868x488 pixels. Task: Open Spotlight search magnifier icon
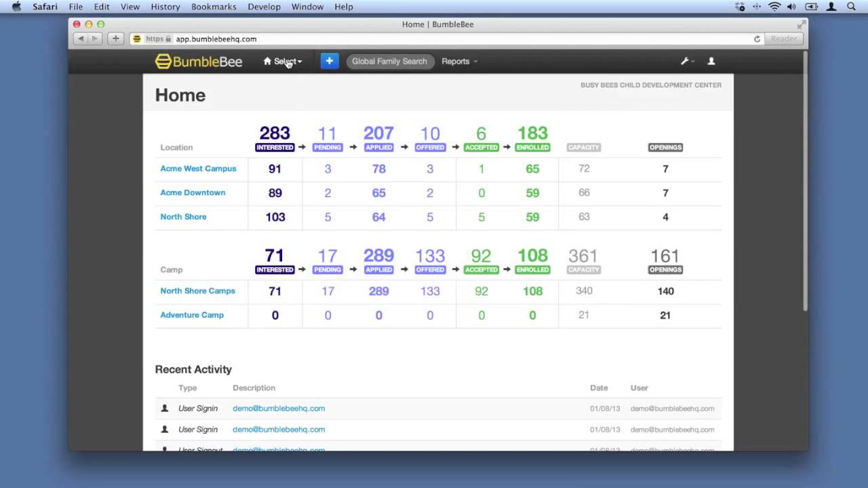click(851, 7)
